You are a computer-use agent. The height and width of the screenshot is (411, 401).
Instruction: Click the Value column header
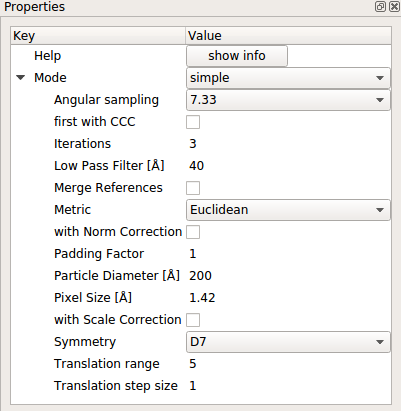pyautogui.click(x=288, y=36)
